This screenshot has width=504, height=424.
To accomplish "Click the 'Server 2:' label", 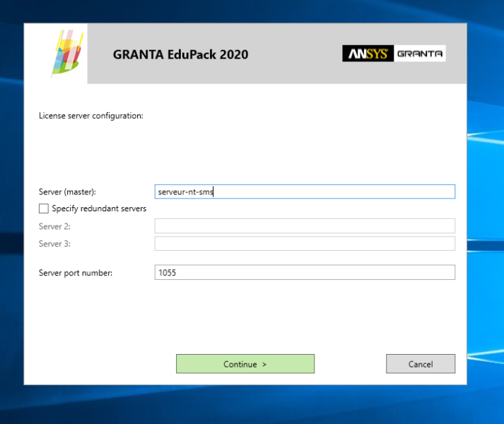I will click(x=54, y=226).
